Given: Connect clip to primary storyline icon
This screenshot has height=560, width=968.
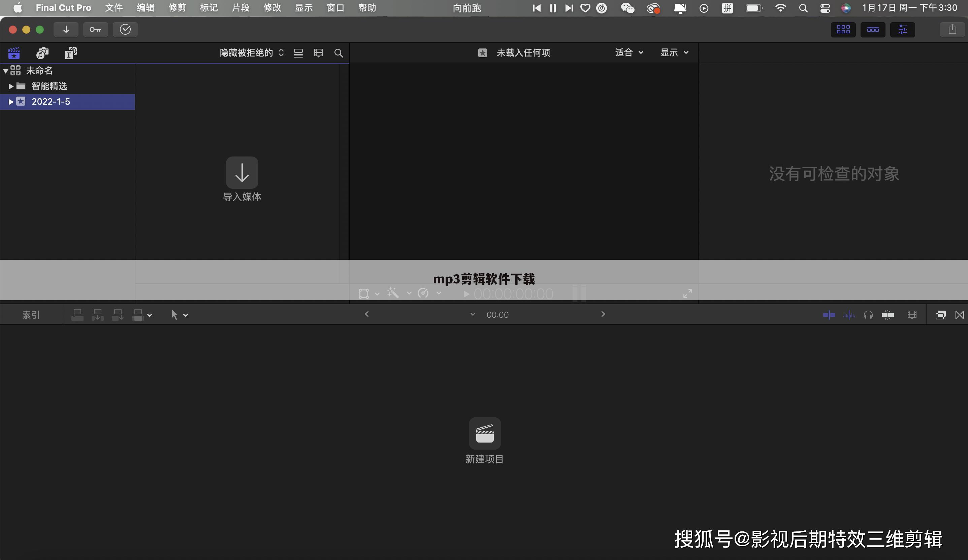Looking at the screenshot, I should (x=77, y=315).
